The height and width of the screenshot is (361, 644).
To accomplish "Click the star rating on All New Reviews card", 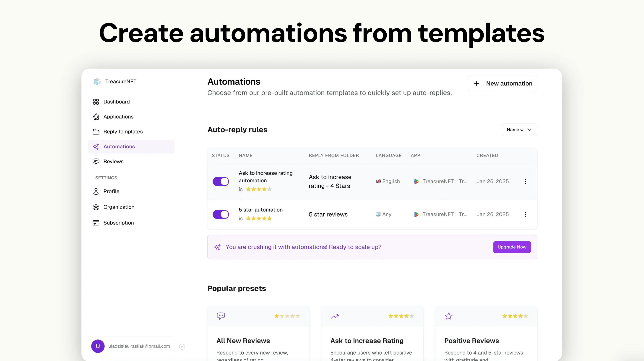I will tap(287, 316).
